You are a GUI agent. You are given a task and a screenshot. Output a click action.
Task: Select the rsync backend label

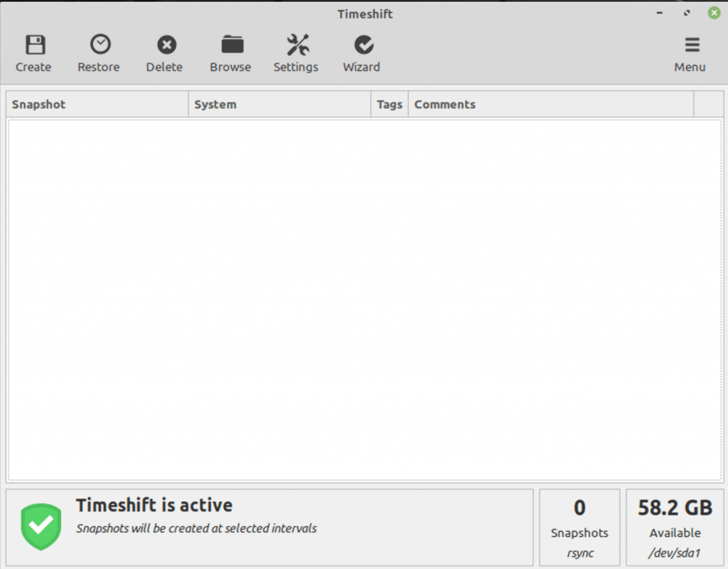coord(579,553)
